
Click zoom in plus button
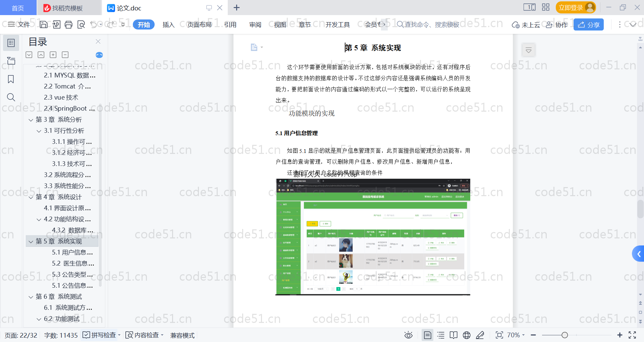point(620,335)
